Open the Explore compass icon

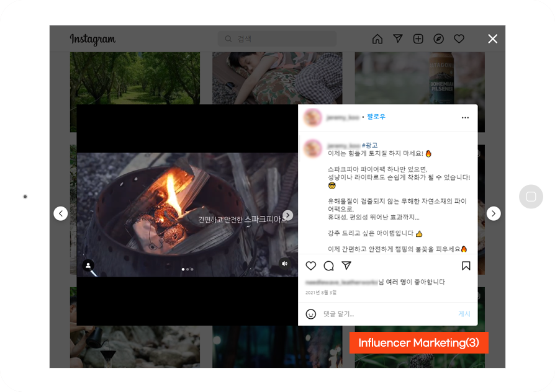coord(438,39)
